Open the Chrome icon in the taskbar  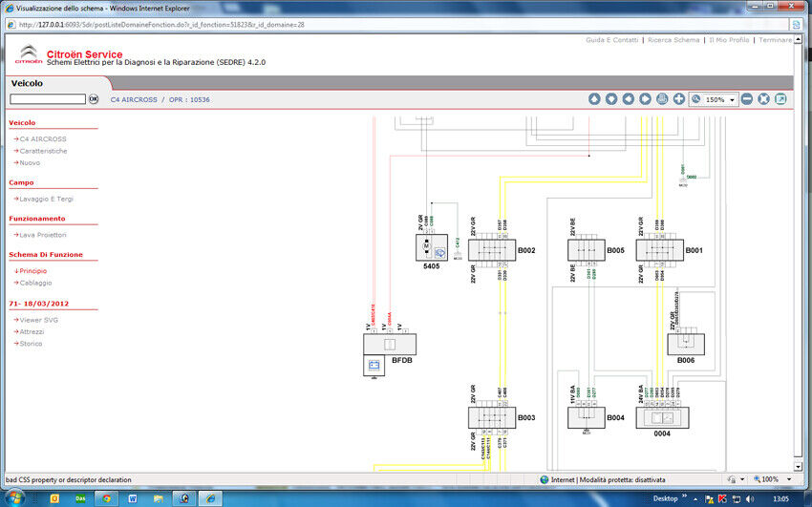point(105,498)
